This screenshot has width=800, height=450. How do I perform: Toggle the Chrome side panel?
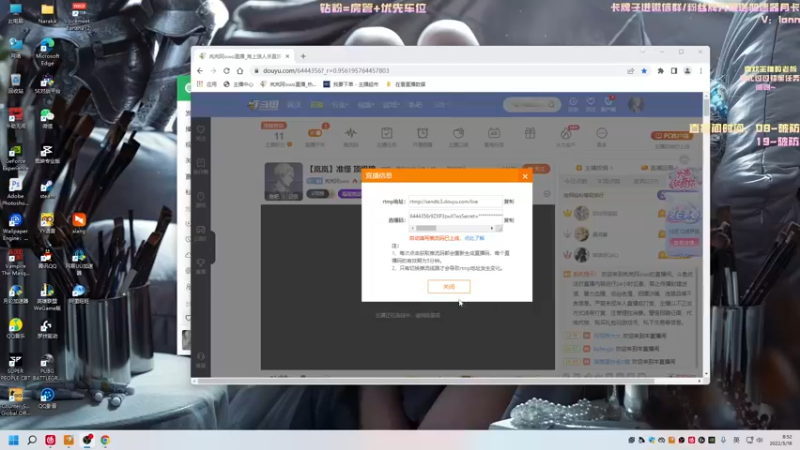674,71
